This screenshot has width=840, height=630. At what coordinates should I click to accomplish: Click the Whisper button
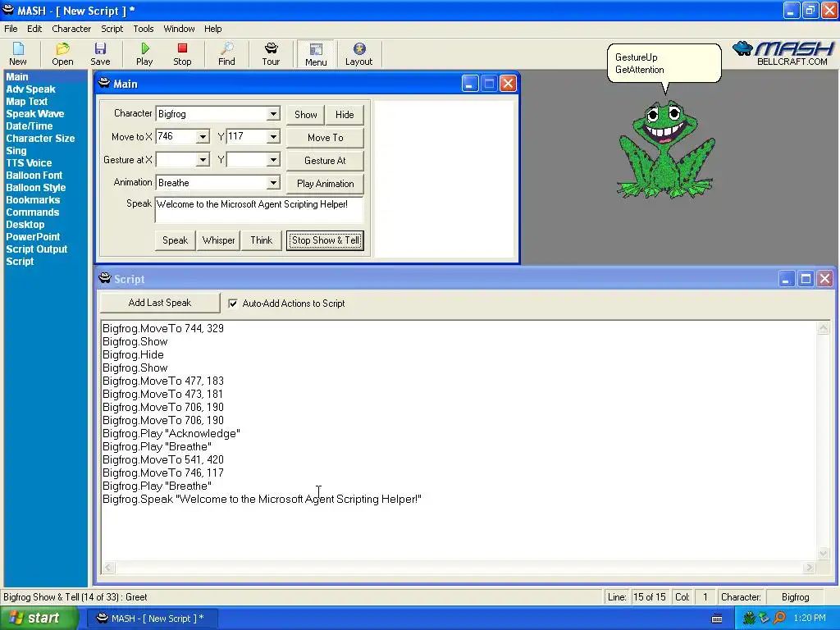218,240
